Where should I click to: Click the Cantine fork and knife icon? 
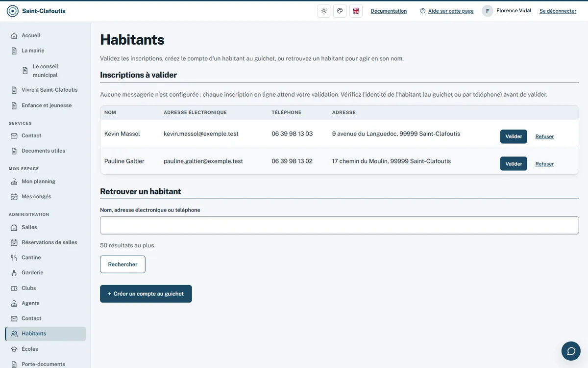[x=14, y=258]
